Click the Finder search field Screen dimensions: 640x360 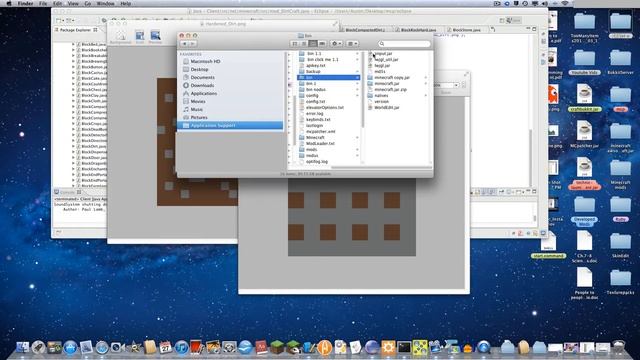(x=404, y=43)
